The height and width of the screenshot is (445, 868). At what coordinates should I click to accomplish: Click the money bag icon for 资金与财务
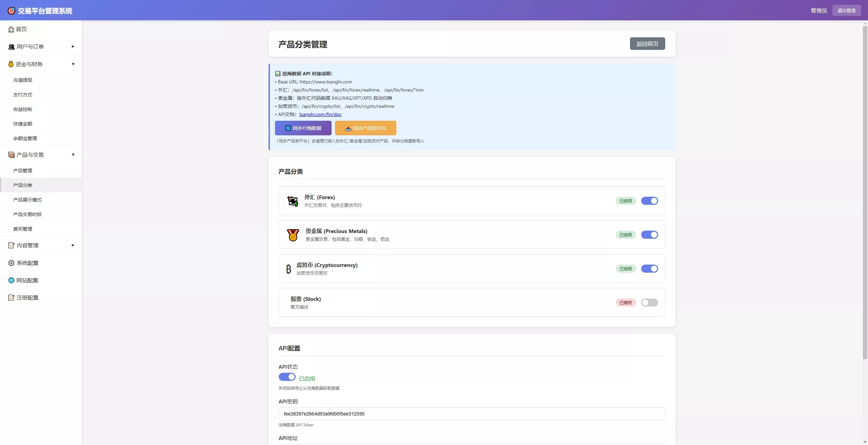pyautogui.click(x=11, y=64)
